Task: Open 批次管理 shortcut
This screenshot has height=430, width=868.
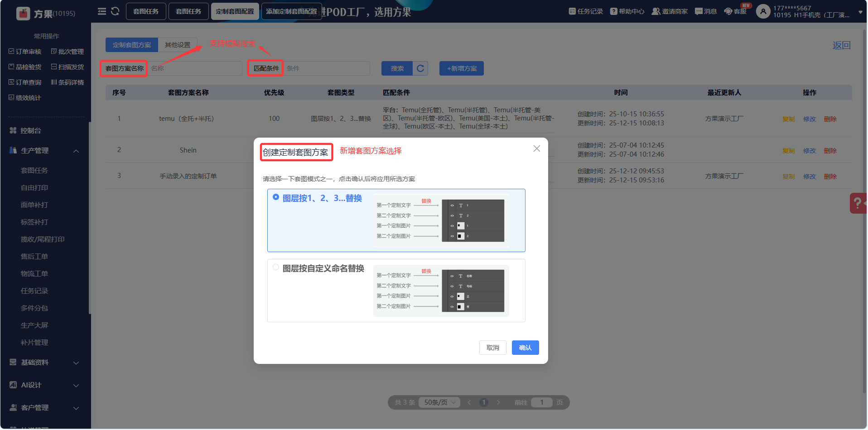Action: [68, 52]
